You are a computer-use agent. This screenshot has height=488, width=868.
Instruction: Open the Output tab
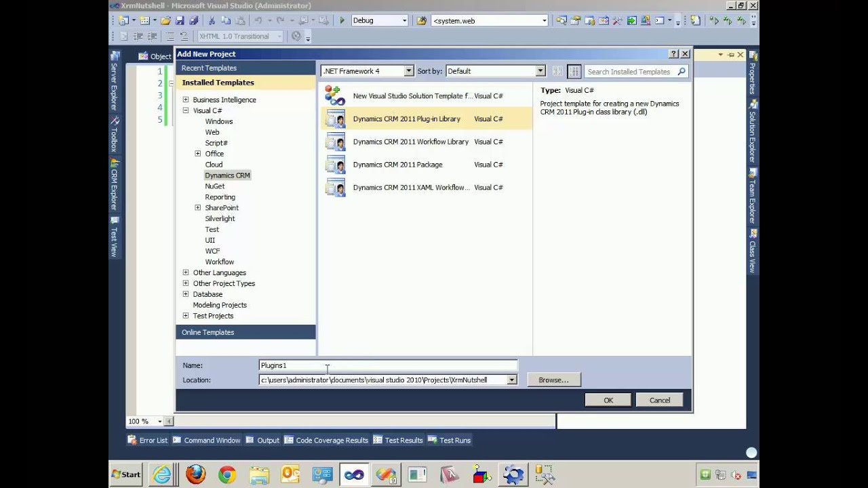(x=262, y=440)
